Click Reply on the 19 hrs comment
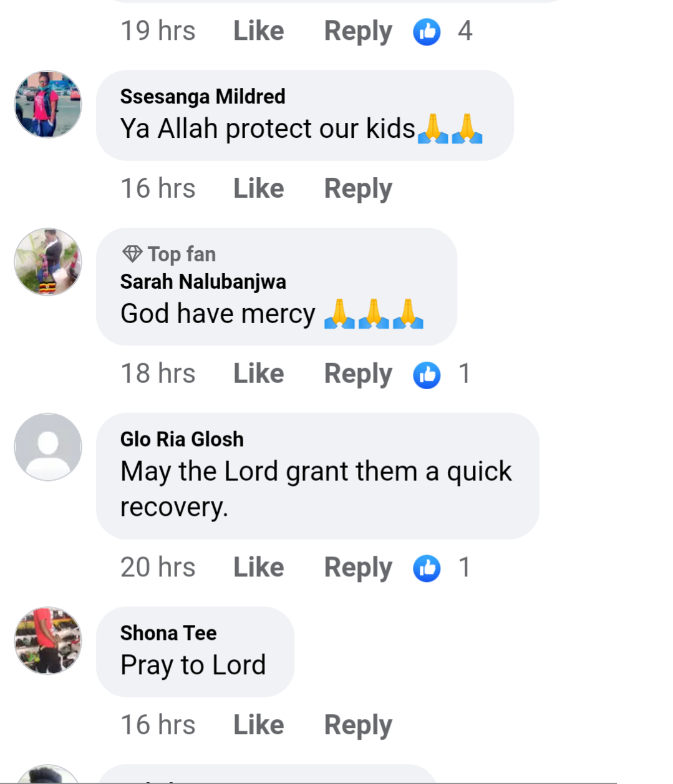This screenshot has height=784, width=673. tap(358, 31)
